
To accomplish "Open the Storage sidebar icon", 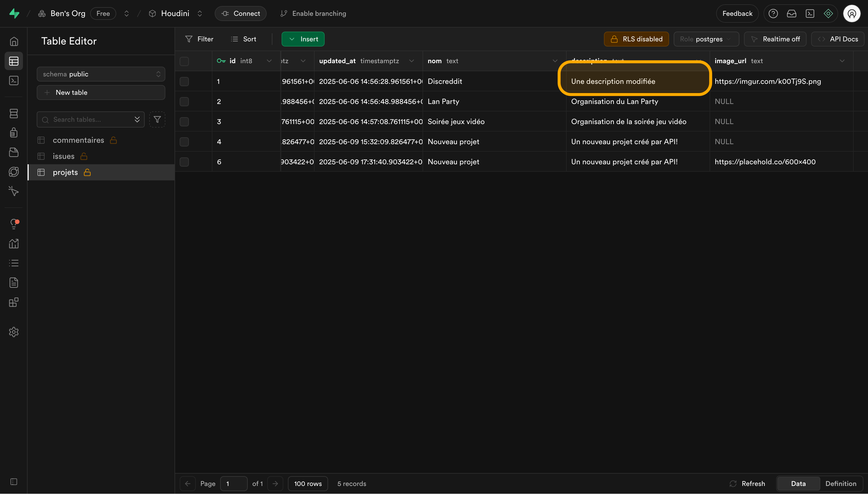I will point(13,152).
